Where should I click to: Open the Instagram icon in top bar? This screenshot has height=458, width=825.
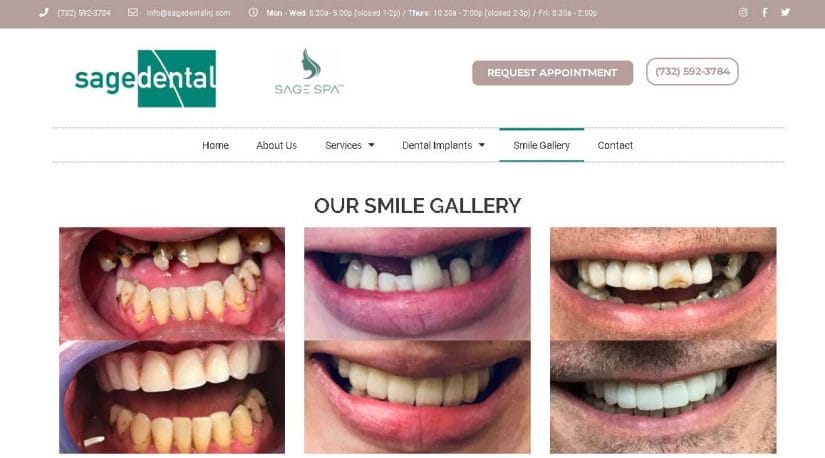[743, 12]
